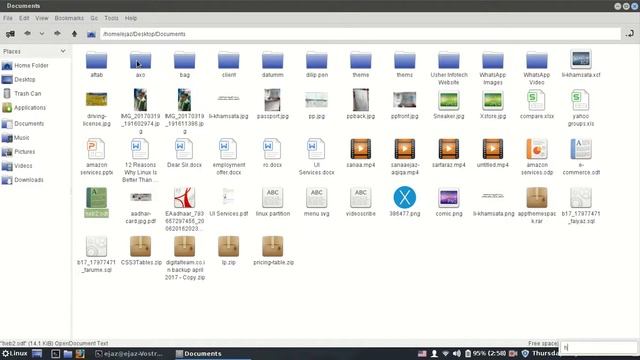Click the location path field
The width and height of the screenshot is (640, 360).
[x=360, y=34]
